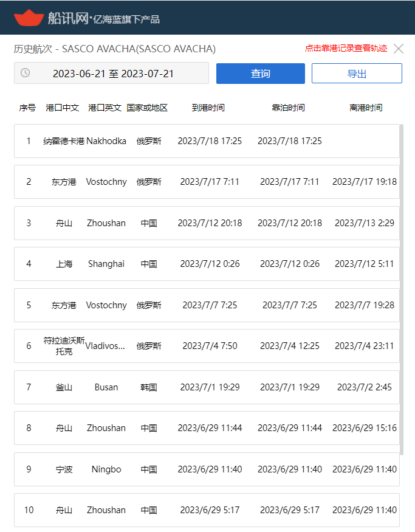This screenshot has height=532, width=415.
Task: Open Vostochny record dated 2023/7/7
Action: coord(207,305)
